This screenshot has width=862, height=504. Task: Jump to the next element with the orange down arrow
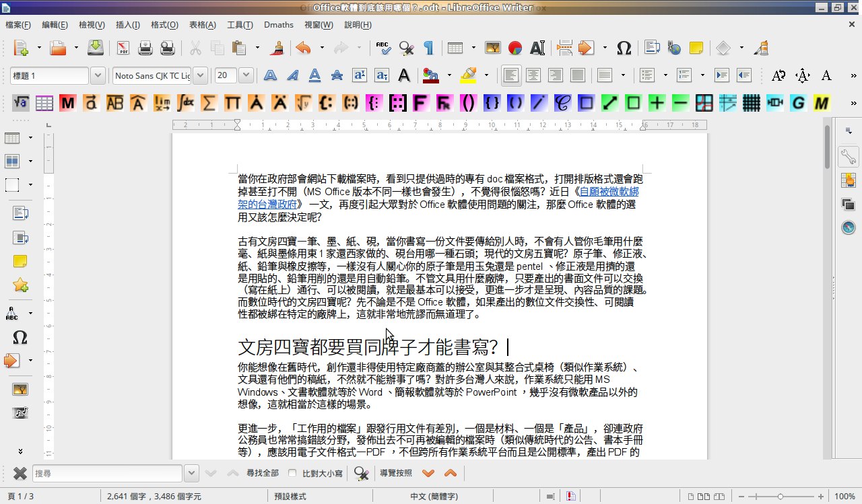click(x=428, y=474)
